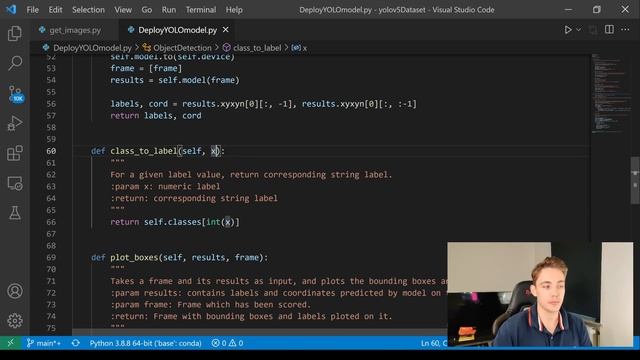Click the vertical editor scrollbar thumb
Viewport: 640px width, 360px height.
pyautogui.click(x=635, y=180)
